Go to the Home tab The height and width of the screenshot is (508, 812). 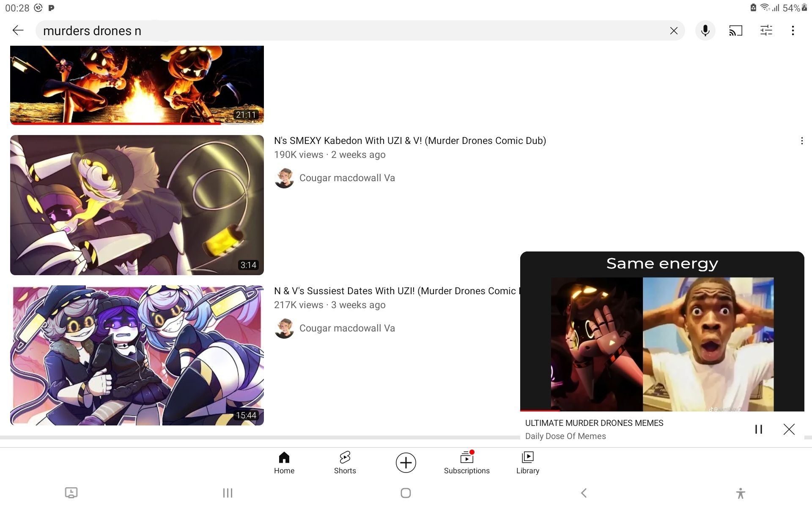pos(284,463)
